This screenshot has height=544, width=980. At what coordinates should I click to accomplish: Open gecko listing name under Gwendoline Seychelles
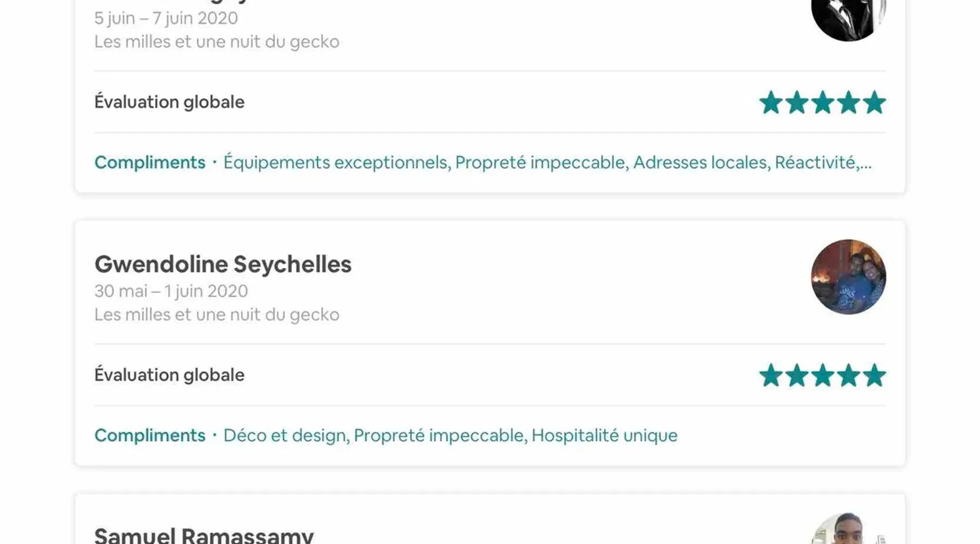217,314
